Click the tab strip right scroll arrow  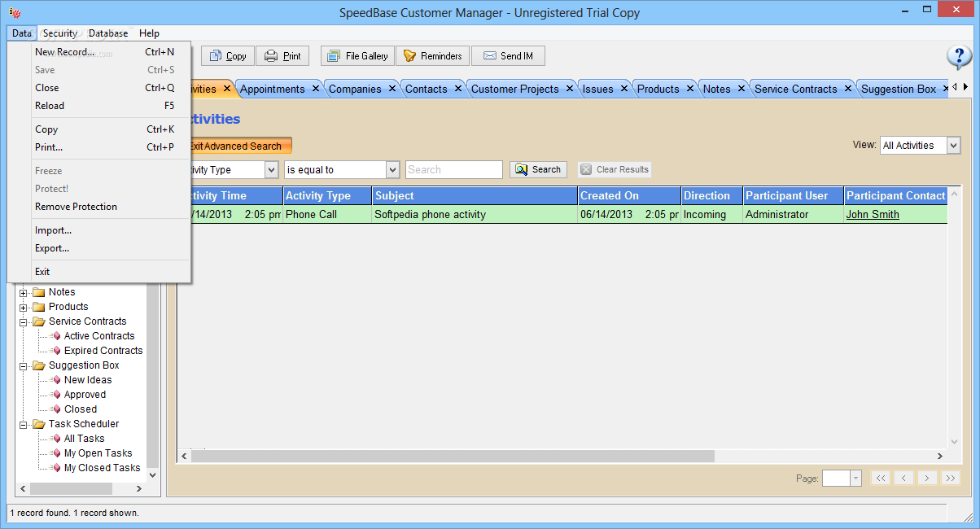click(965, 87)
